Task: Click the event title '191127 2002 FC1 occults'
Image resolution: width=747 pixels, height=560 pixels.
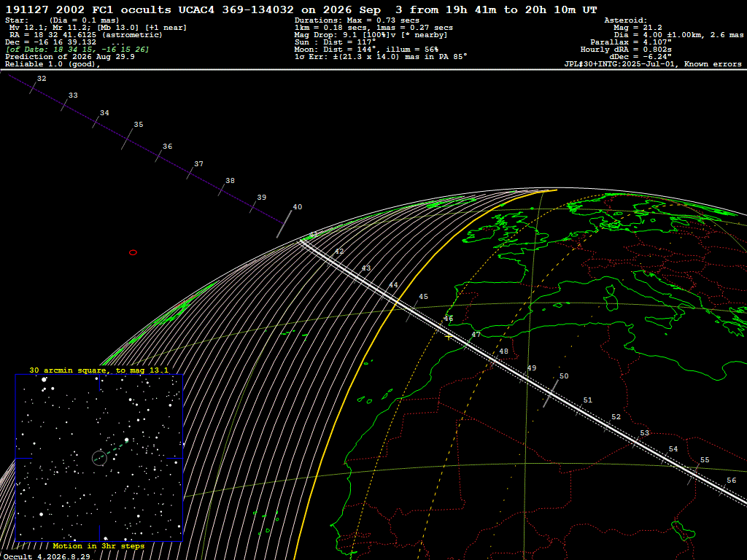Action: pos(88,9)
